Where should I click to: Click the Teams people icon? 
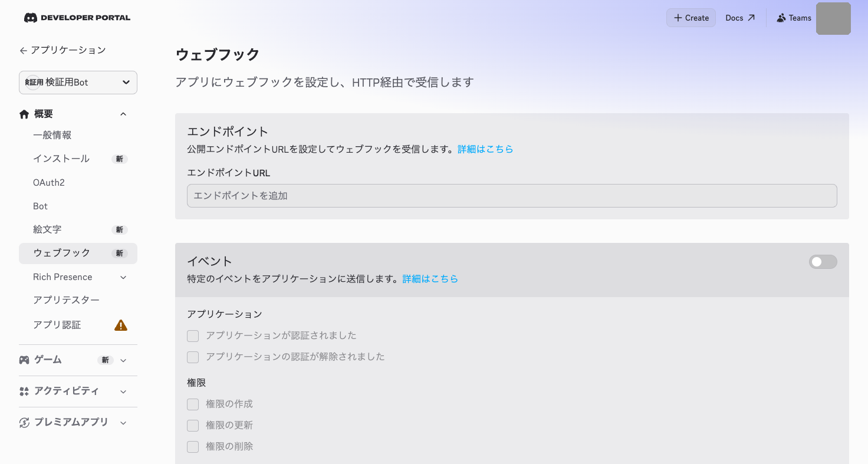tap(781, 18)
